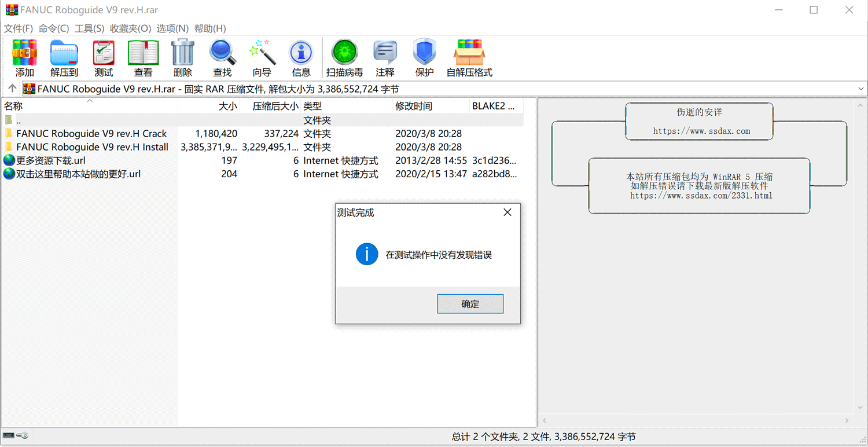Sort by BLAKE2 column header
Viewport: 868px width, 447px height.
pos(496,106)
